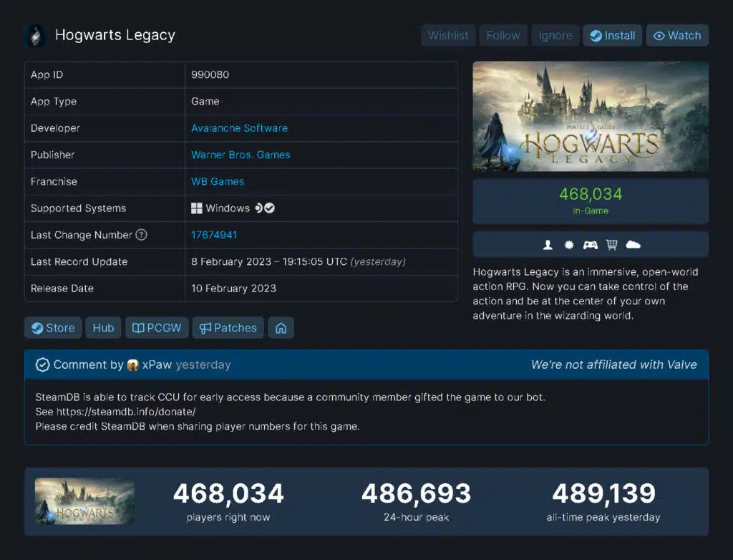The width and height of the screenshot is (733, 560).
Task: Click the Hogwarts Legacy app icon beside title
Action: pos(36,36)
